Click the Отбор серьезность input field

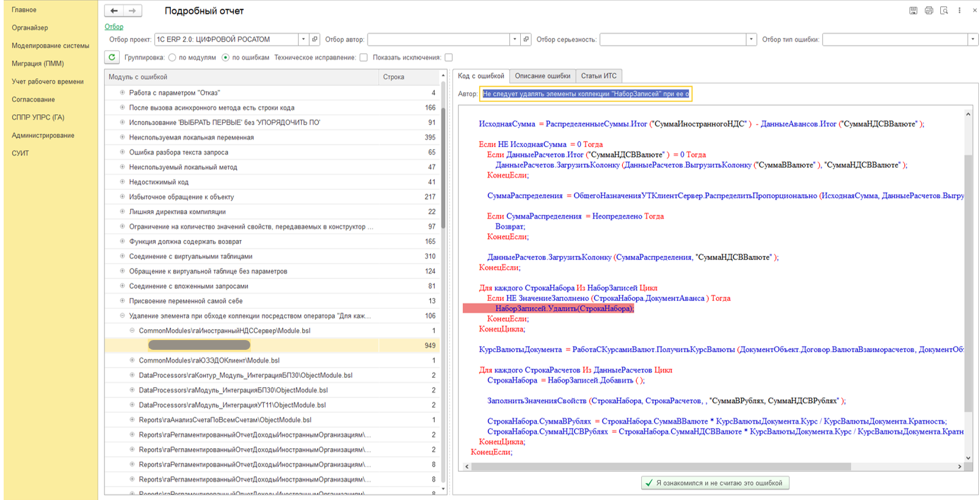[673, 39]
